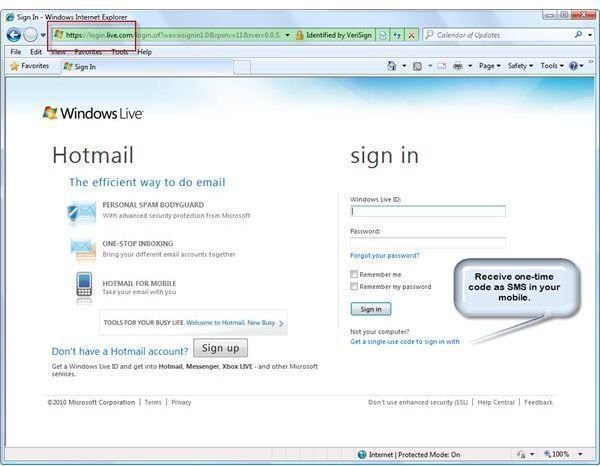
Task: Click the Sign in button
Action: 371,309
